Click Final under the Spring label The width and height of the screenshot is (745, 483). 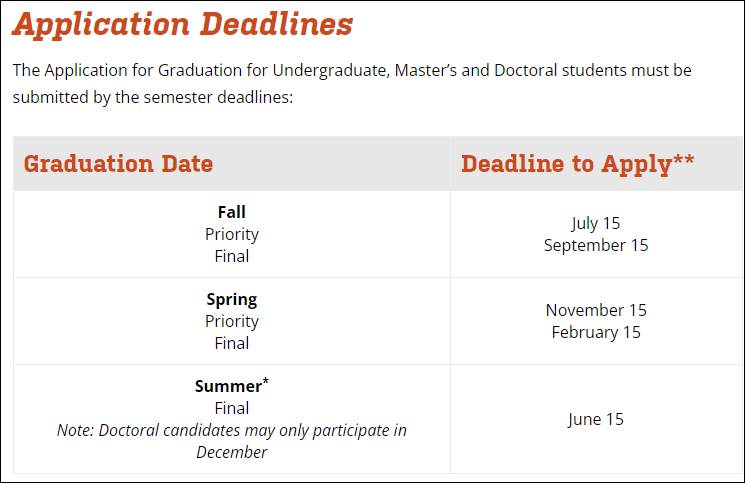click(x=231, y=343)
